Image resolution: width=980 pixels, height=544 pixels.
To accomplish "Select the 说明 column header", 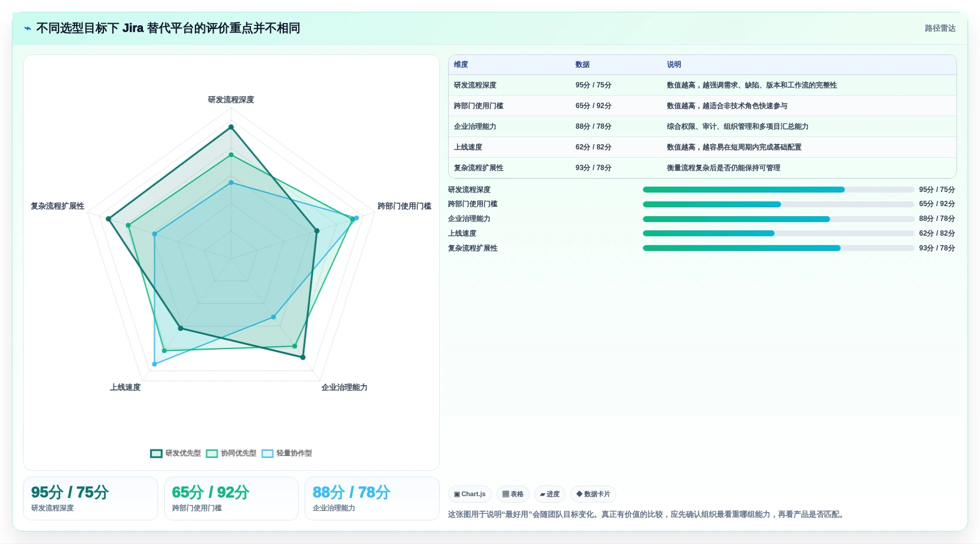I will 674,65.
